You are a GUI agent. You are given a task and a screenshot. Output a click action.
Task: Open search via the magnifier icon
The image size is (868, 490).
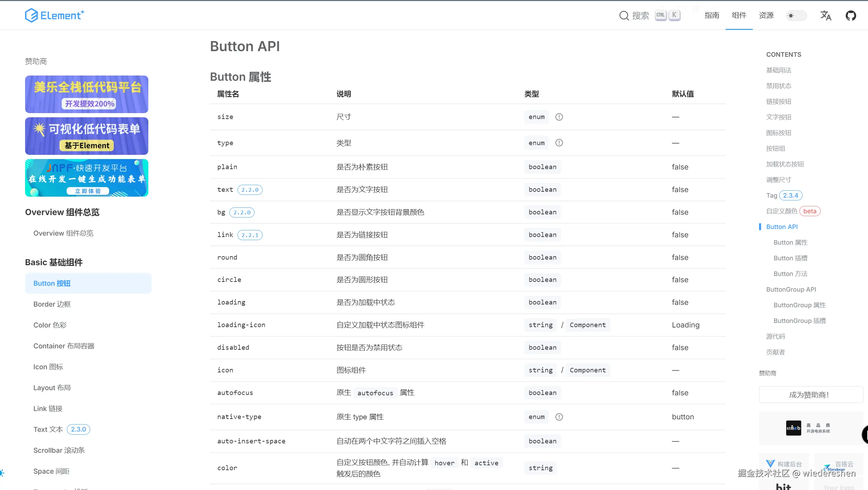click(x=624, y=15)
